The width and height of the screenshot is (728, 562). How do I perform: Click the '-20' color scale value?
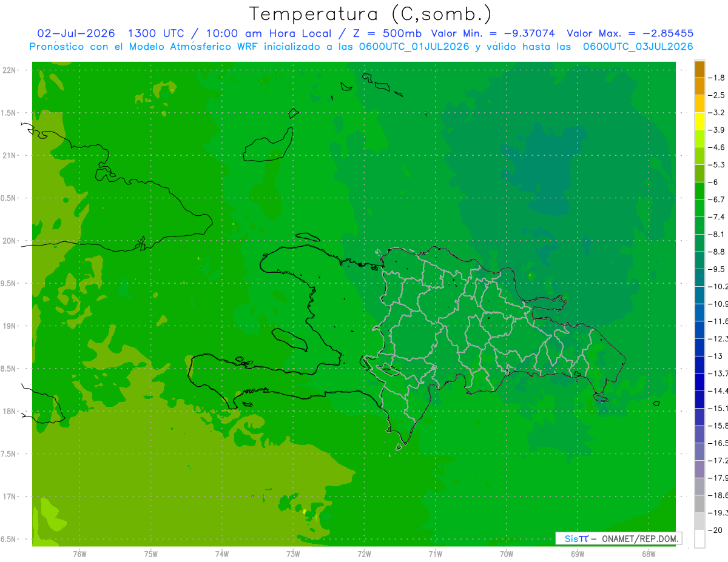tap(716, 530)
